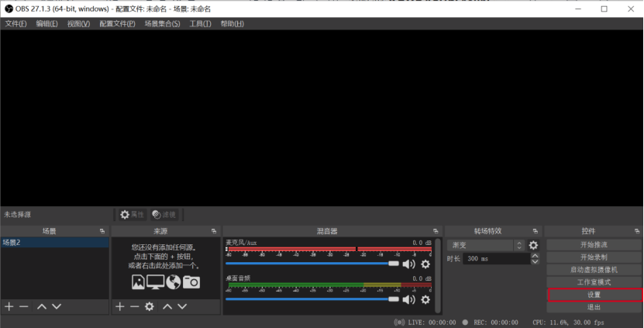Click the 设置 settings button

click(594, 295)
